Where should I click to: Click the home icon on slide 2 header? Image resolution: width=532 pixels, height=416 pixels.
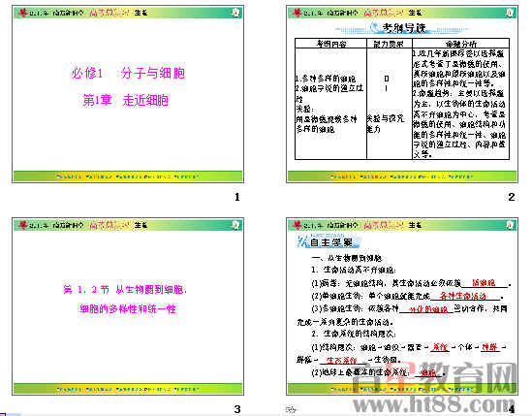[x=510, y=13]
